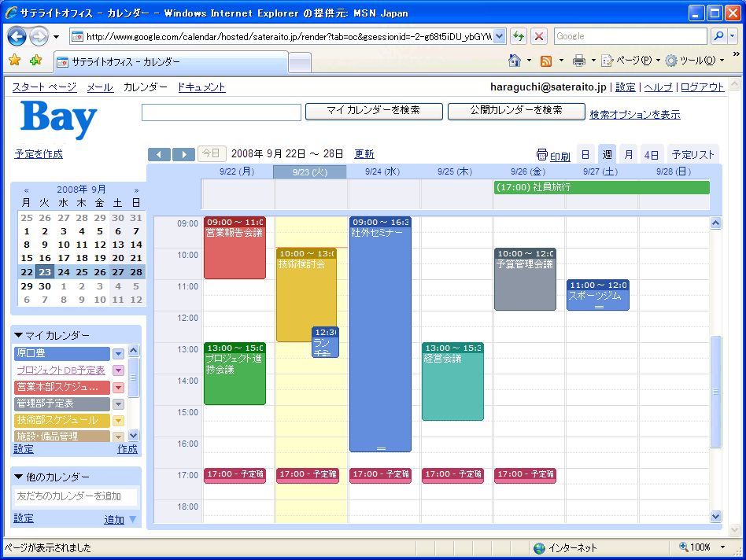Go to home page via the house icon
Viewport: 746px width, 560px height.
click(x=515, y=61)
